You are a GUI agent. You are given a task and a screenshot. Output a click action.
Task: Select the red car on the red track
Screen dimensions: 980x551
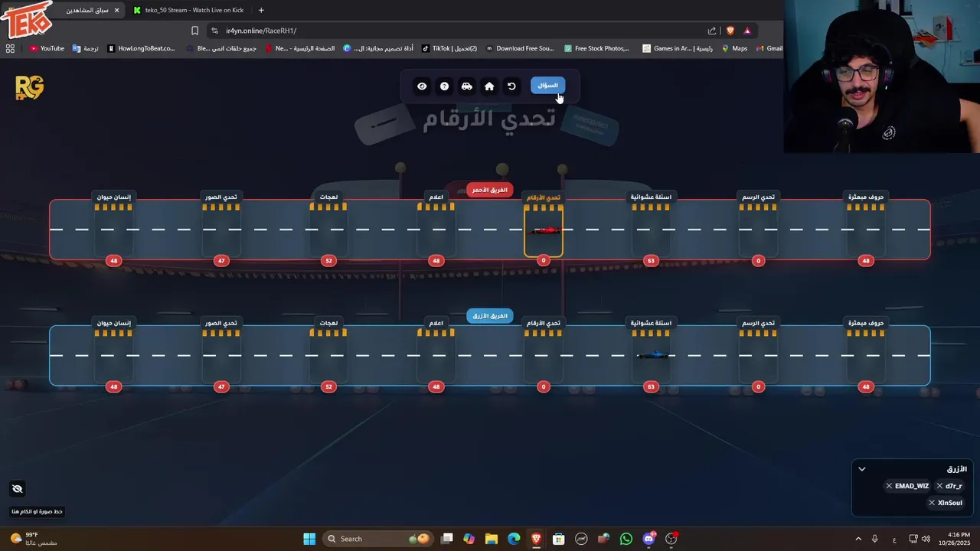click(544, 230)
